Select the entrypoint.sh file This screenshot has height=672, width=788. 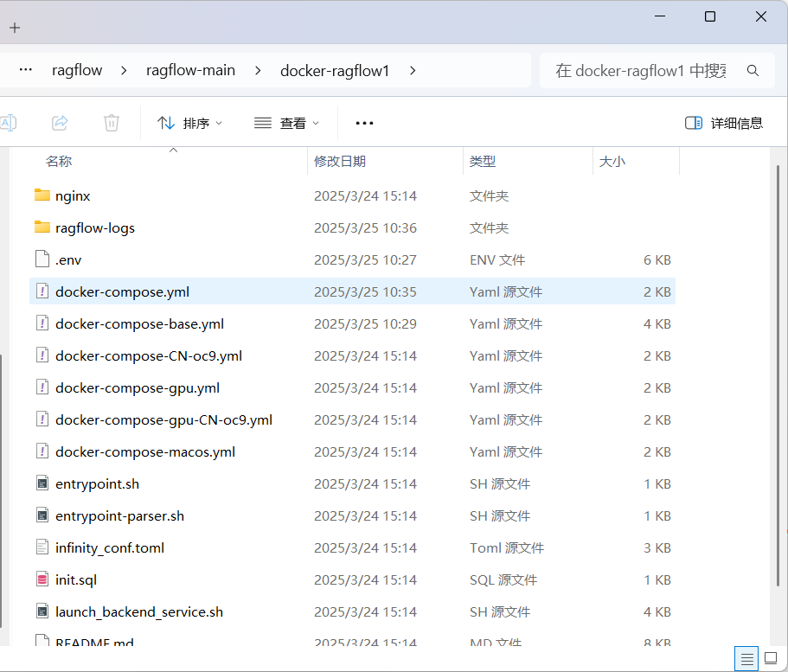pyautogui.click(x=98, y=483)
